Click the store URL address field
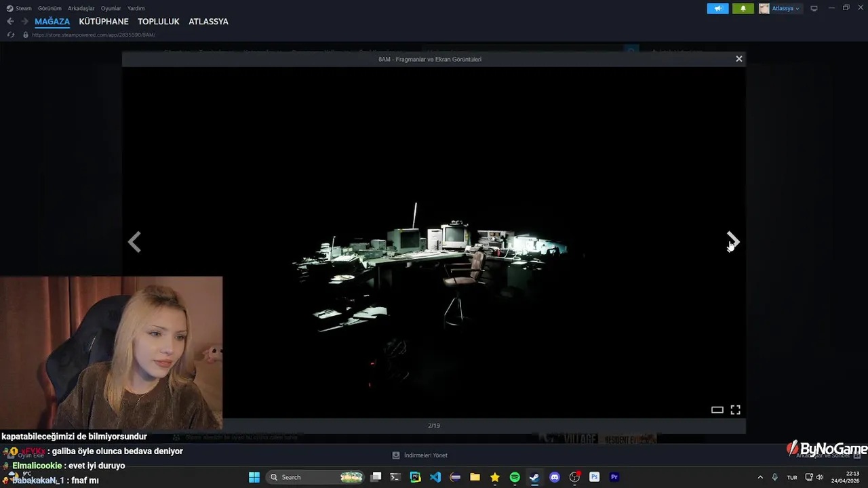Viewport: 868px width, 488px height. [x=94, y=35]
